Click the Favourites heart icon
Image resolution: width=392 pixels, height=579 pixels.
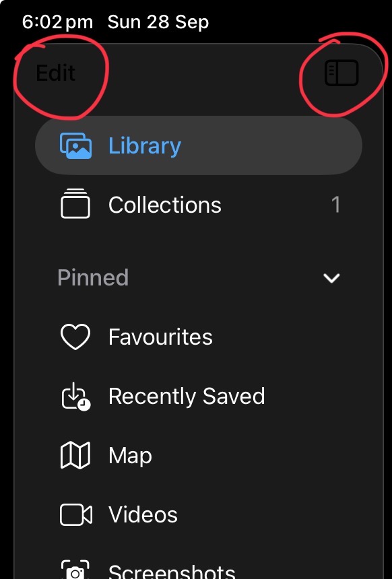coord(75,337)
